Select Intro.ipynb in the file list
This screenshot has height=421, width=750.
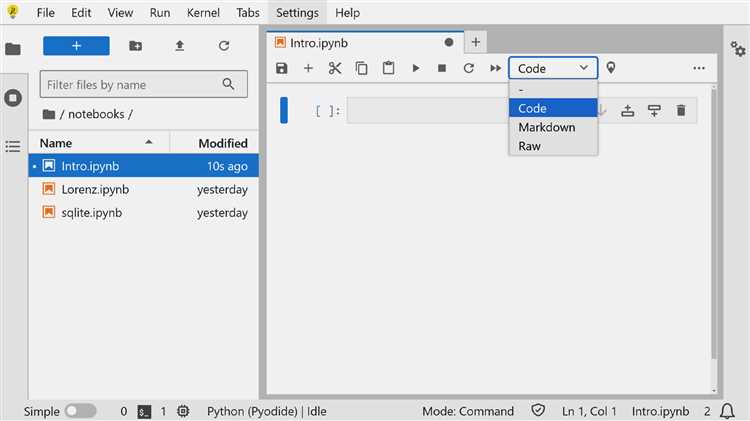point(143,166)
